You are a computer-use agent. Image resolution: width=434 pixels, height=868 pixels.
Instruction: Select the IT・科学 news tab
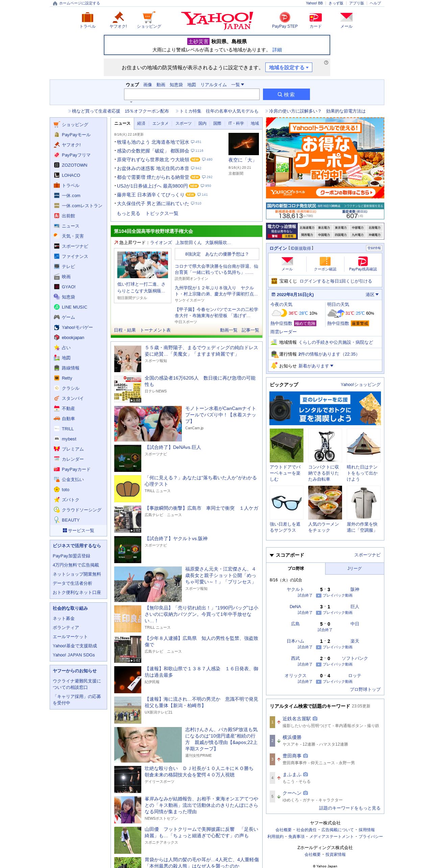[236, 123]
